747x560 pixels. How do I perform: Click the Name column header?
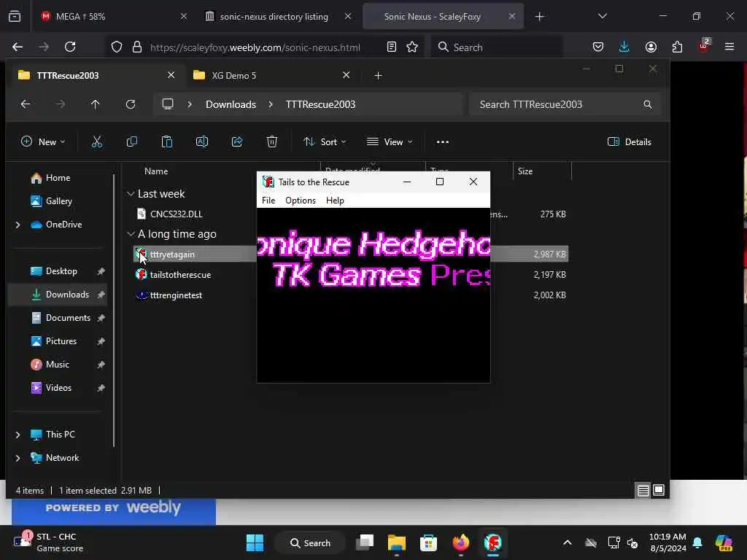156,171
